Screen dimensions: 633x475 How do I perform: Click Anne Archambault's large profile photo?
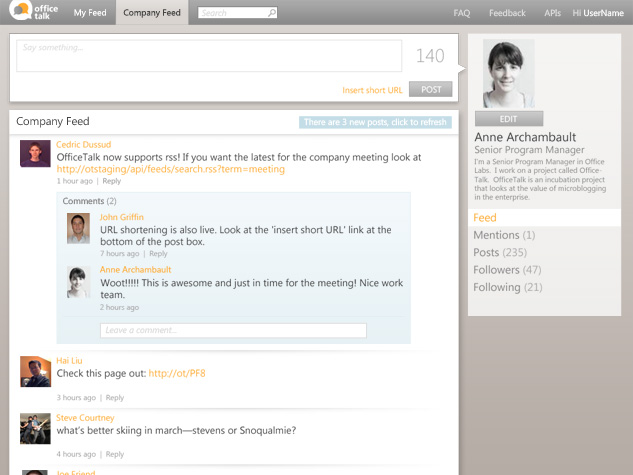[x=509, y=73]
